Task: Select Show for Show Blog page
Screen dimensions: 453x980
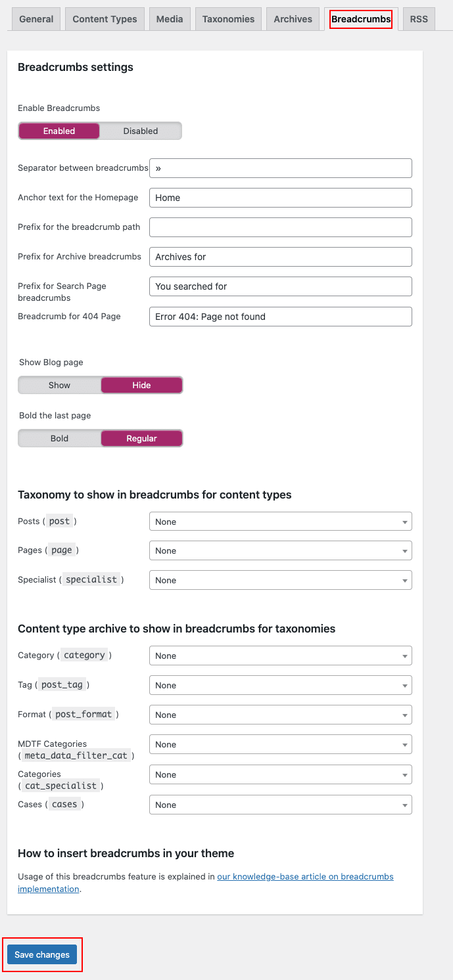Action: click(59, 385)
